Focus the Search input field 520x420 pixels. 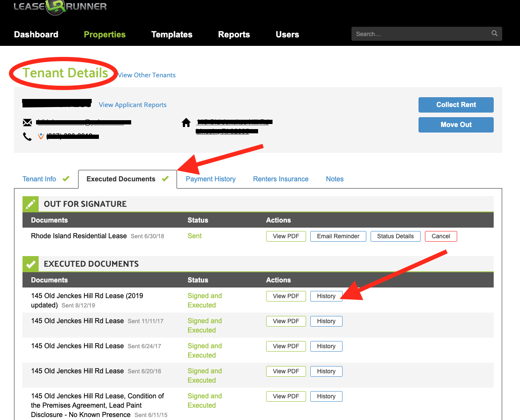point(420,34)
